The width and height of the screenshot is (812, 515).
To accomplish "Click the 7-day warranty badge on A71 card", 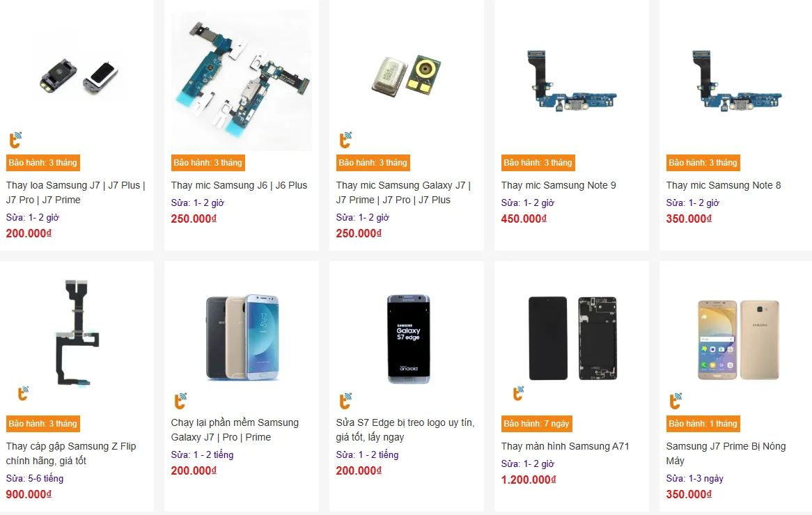I will (536, 424).
